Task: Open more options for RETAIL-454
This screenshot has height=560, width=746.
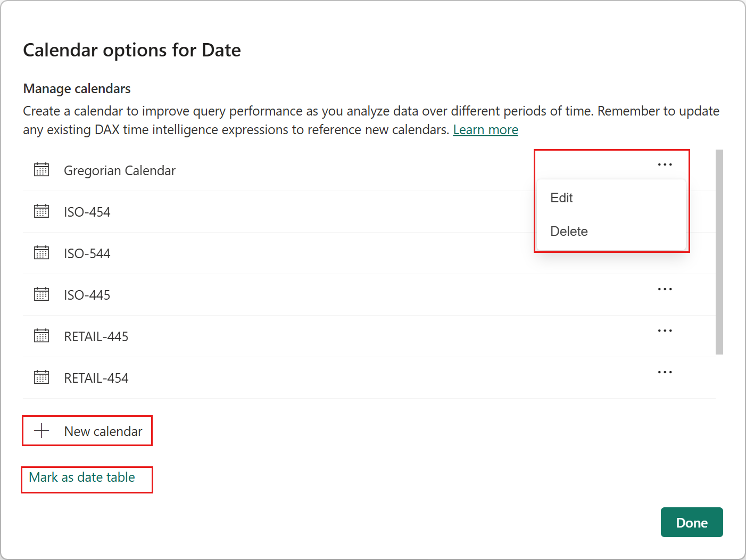Action: (665, 372)
